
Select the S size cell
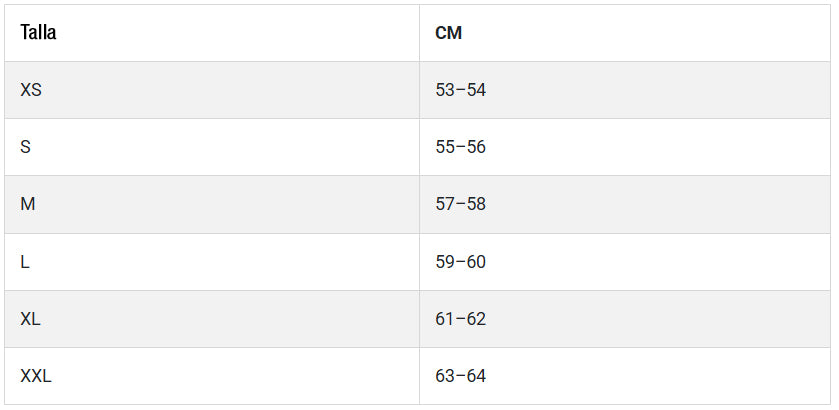(26, 147)
